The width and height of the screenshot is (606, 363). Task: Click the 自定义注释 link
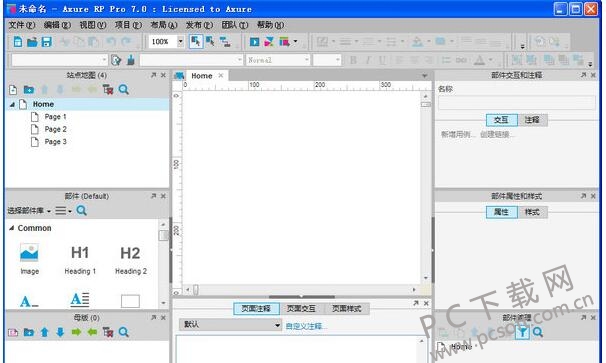(x=306, y=326)
